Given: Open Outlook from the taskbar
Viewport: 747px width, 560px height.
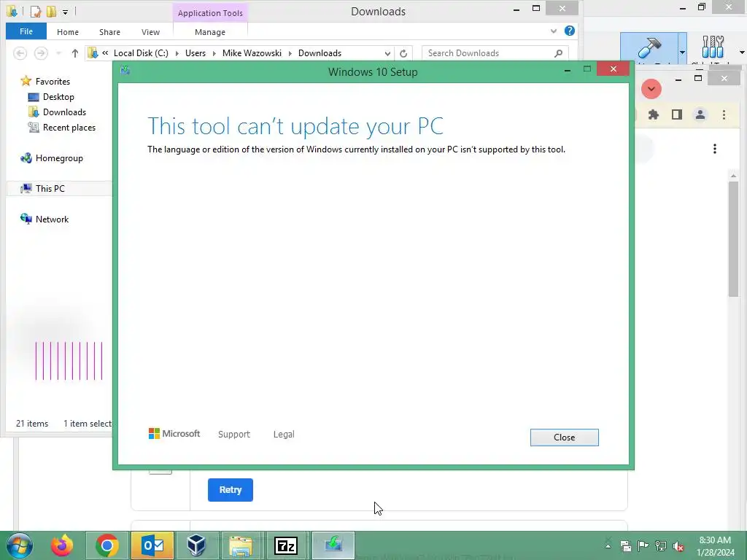Looking at the screenshot, I should click(152, 545).
